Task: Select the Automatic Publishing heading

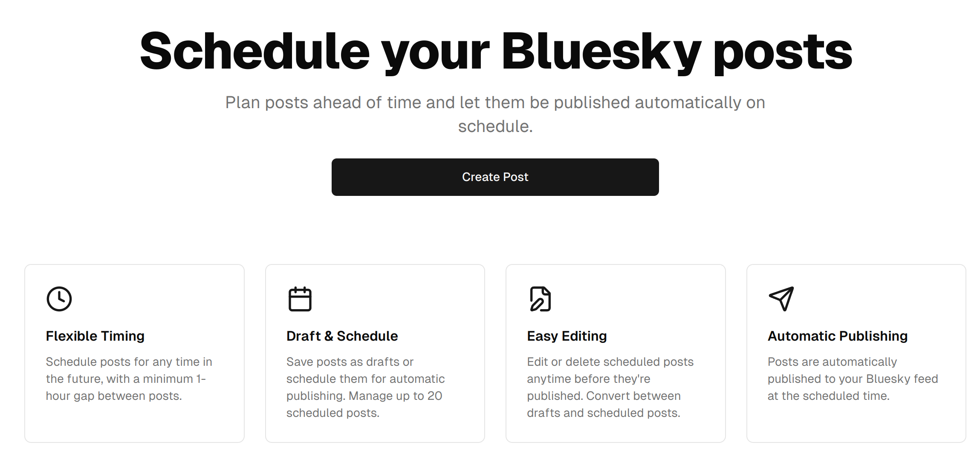Action: (837, 336)
